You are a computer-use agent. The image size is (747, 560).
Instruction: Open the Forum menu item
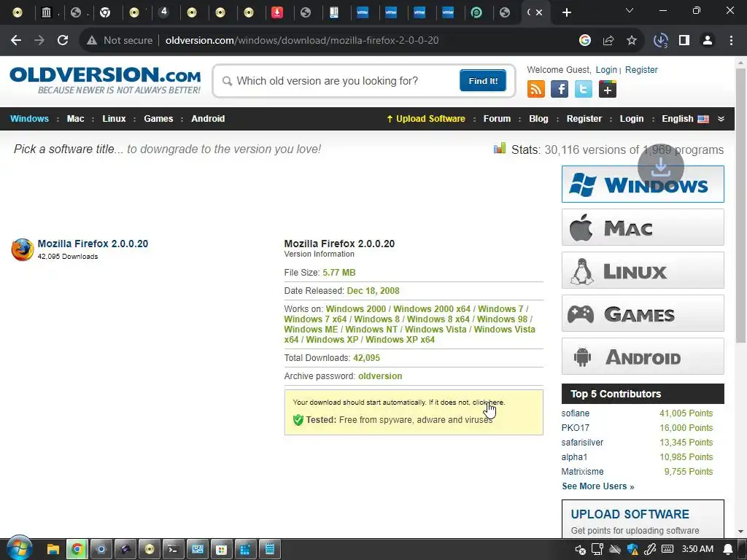tap(497, 119)
